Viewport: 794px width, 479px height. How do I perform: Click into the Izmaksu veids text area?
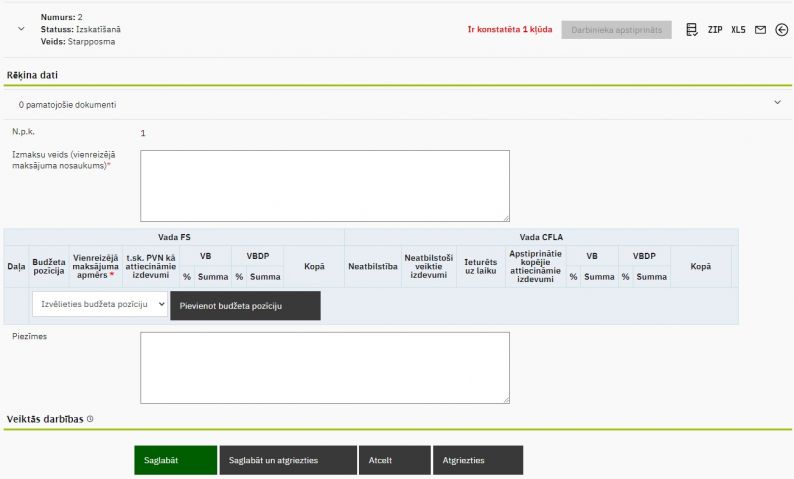[x=324, y=185]
